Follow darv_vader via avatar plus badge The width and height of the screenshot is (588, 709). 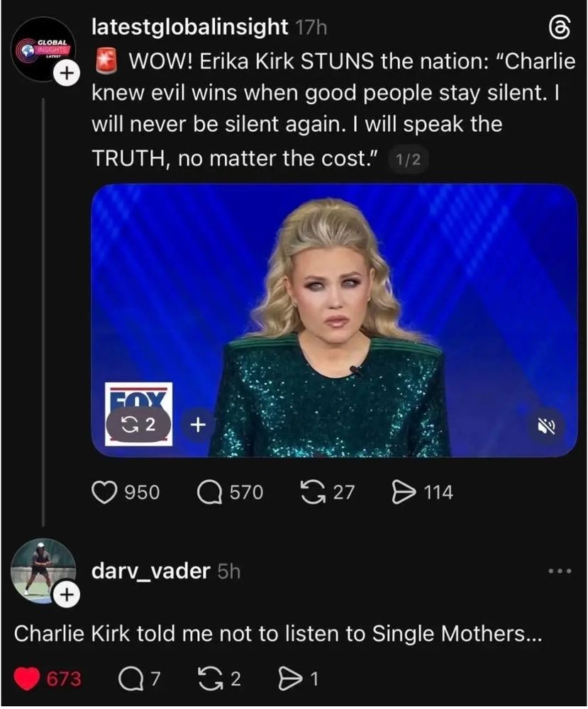click(67, 595)
